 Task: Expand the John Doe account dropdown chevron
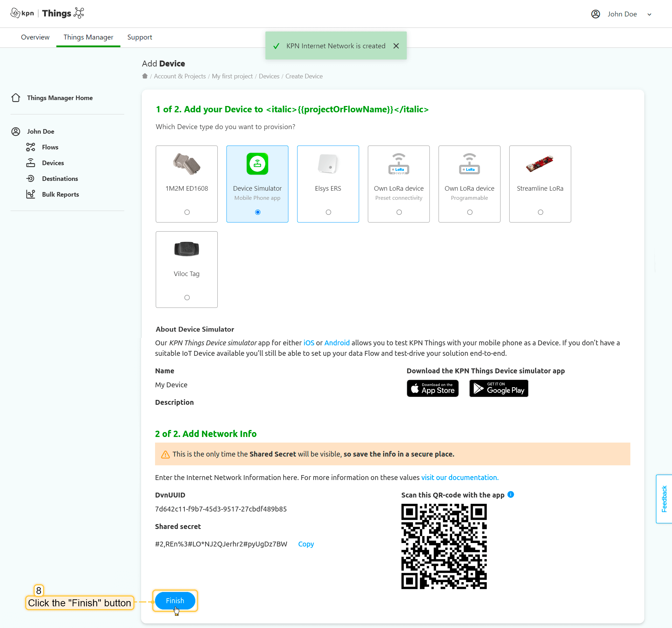click(650, 14)
